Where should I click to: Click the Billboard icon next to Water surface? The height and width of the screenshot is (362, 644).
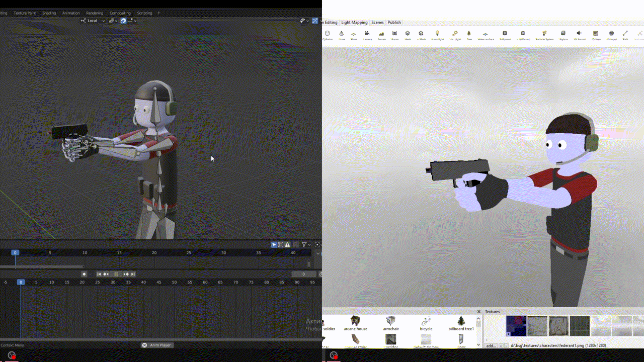point(505,35)
